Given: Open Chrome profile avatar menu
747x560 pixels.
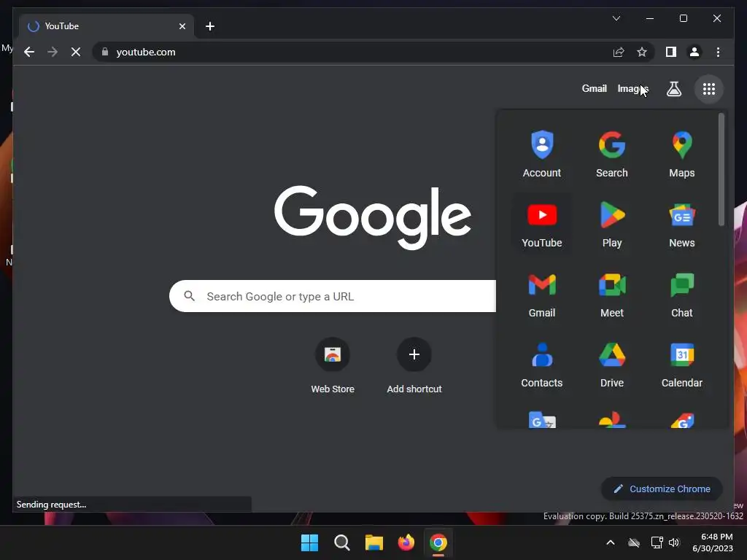Looking at the screenshot, I should click(694, 52).
